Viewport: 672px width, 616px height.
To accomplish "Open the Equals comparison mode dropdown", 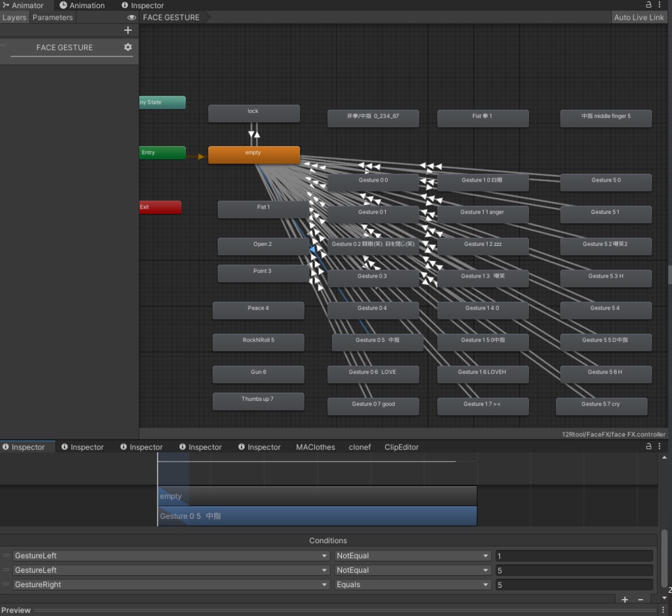I will [x=412, y=585].
